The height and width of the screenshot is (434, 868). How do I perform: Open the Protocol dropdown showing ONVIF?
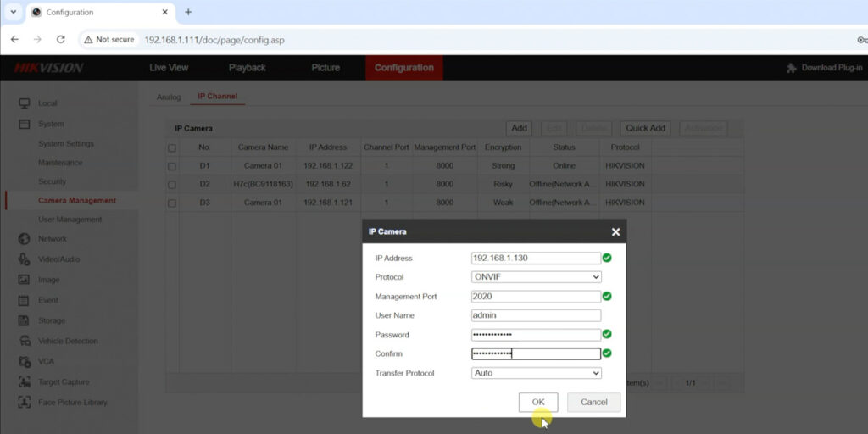click(x=536, y=277)
